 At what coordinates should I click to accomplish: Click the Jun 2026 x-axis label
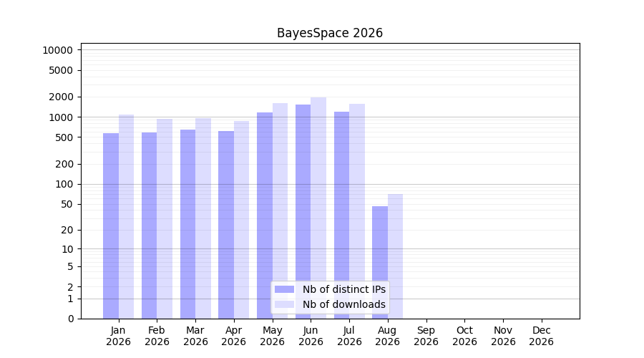coord(311,336)
